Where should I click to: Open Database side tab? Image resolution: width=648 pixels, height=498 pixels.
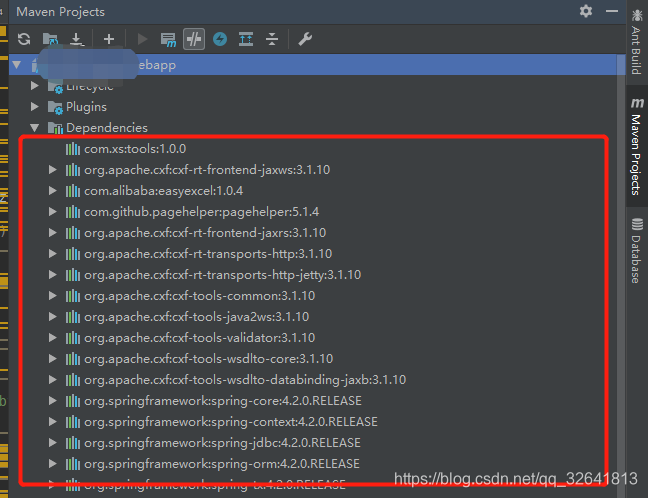pyautogui.click(x=636, y=251)
